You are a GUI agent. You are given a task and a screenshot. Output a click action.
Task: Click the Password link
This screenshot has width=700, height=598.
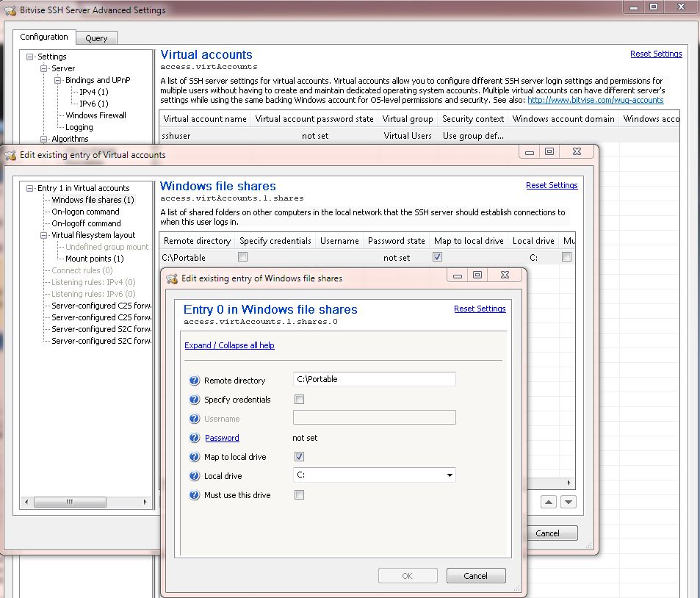point(222,438)
